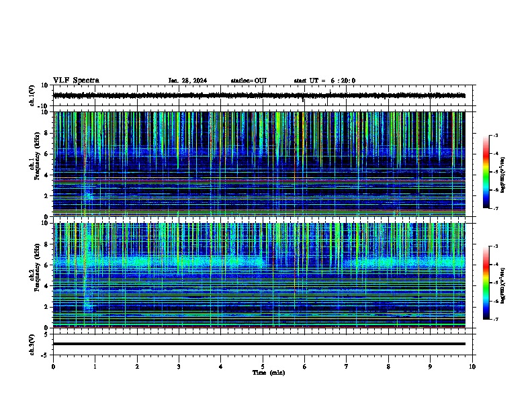This screenshot has height=411, width=532.
Task: Click the time axis tick label '0'
Action: pyautogui.click(x=53, y=367)
